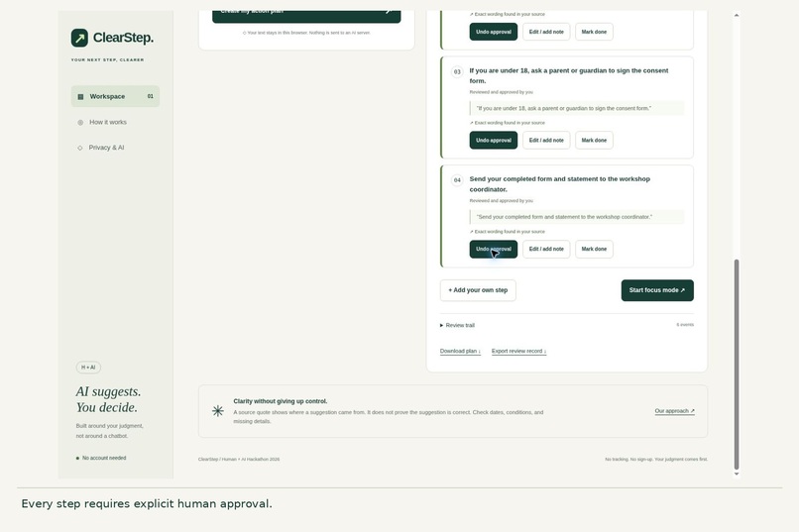
Task: Click step 03 'If you are under 18' title
Action: (569, 76)
